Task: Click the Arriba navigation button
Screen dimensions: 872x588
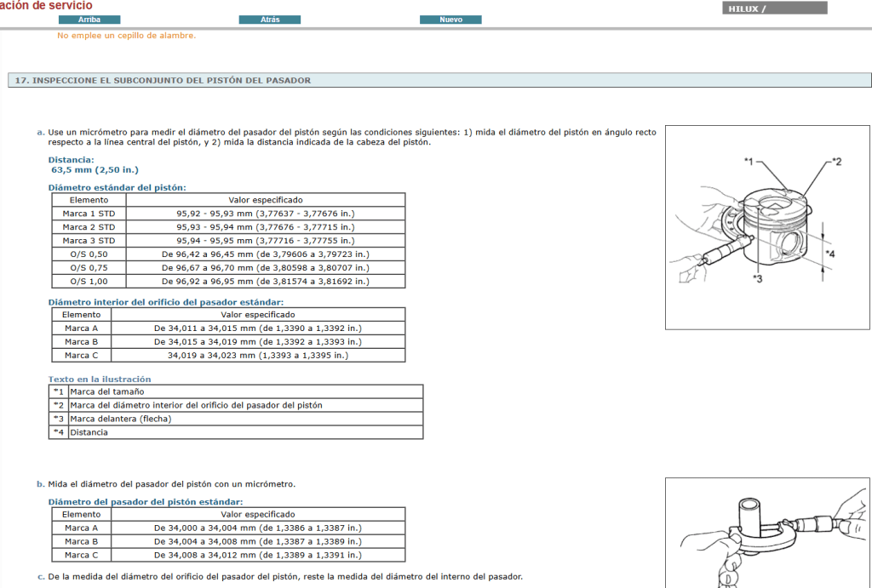Action: pos(89,19)
